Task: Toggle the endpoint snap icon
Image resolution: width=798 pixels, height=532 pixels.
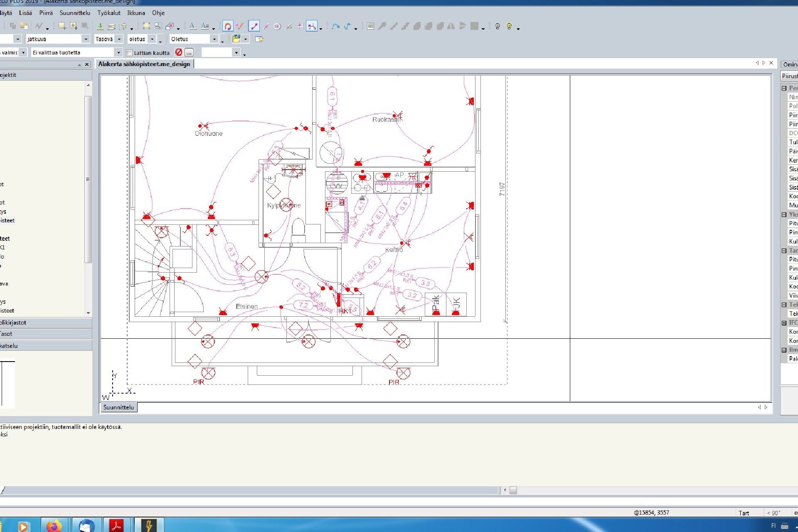Action: (254, 26)
